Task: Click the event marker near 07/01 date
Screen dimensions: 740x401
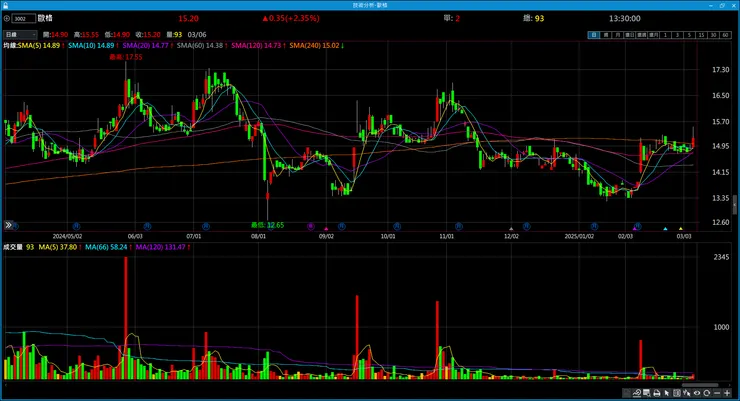Action: point(205,226)
